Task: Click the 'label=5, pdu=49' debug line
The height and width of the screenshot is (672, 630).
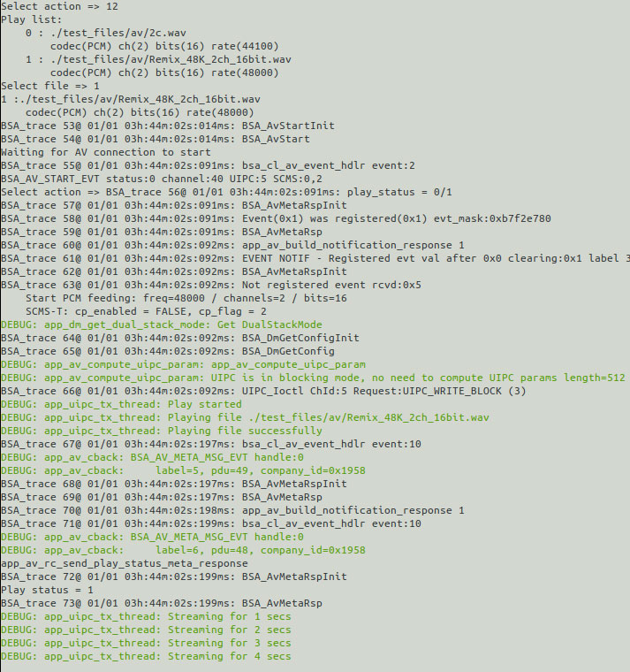Action: coord(183,471)
